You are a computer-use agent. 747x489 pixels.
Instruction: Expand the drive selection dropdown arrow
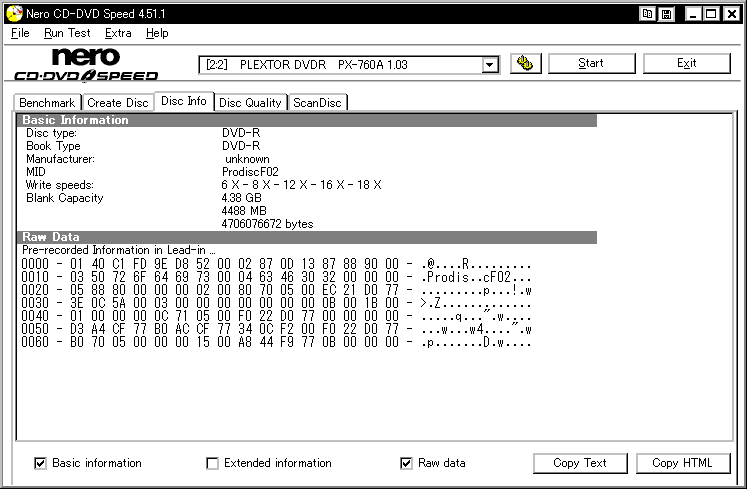click(490, 64)
